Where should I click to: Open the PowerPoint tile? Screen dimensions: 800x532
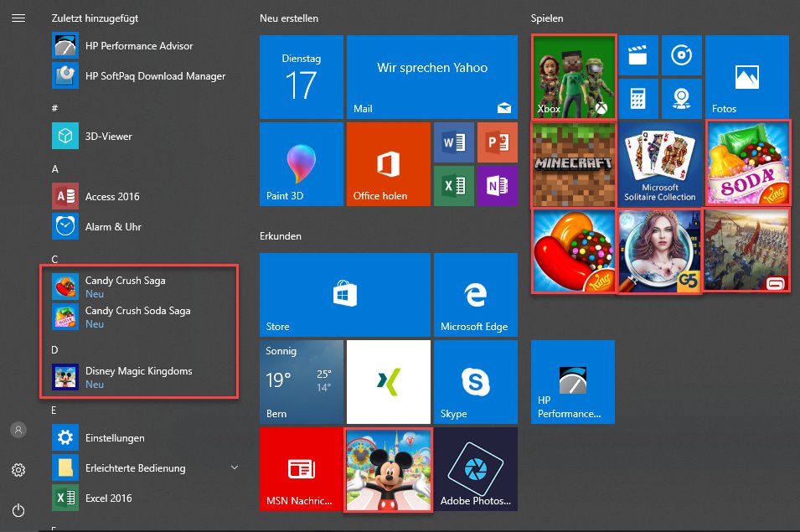pos(498,142)
